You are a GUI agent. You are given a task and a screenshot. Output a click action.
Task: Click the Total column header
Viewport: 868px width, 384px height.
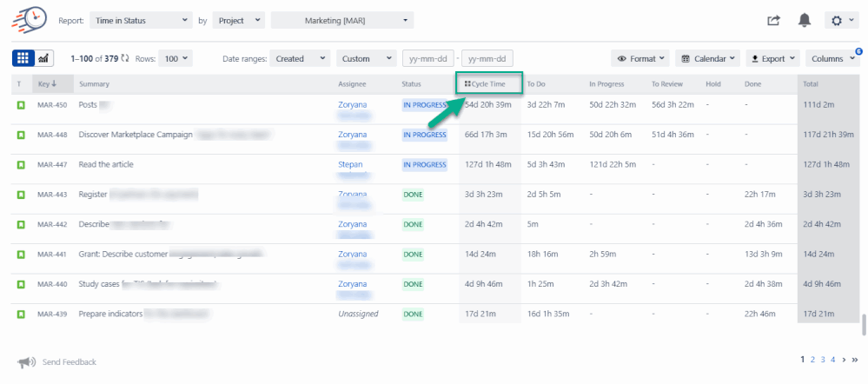coord(811,84)
